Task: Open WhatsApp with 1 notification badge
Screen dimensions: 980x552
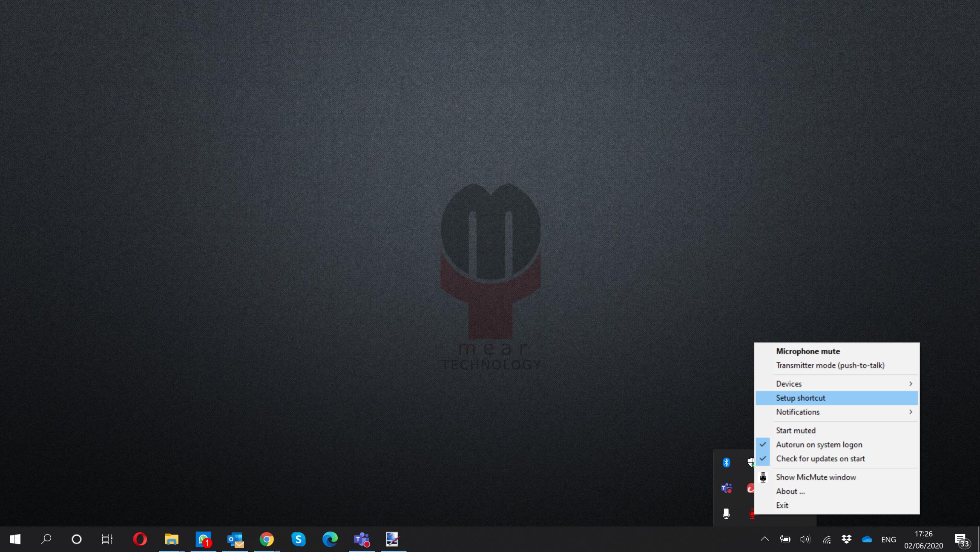Action: point(204,539)
